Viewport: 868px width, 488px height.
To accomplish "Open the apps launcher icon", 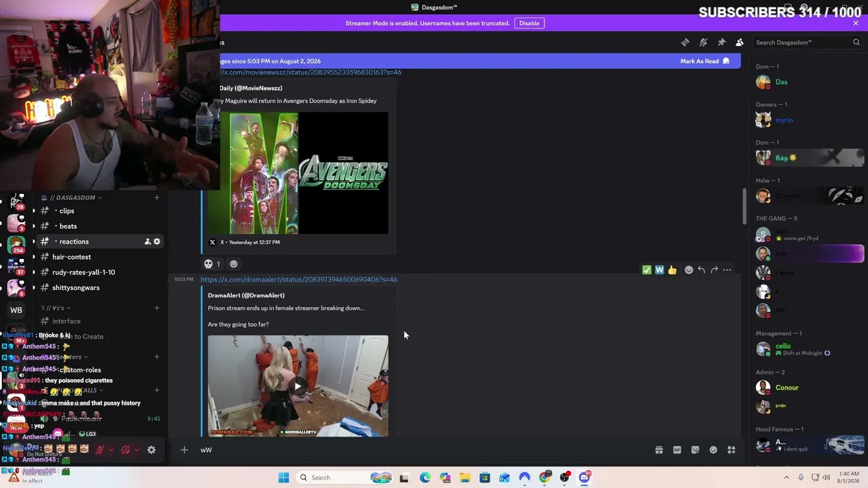I will tap(732, 449).
